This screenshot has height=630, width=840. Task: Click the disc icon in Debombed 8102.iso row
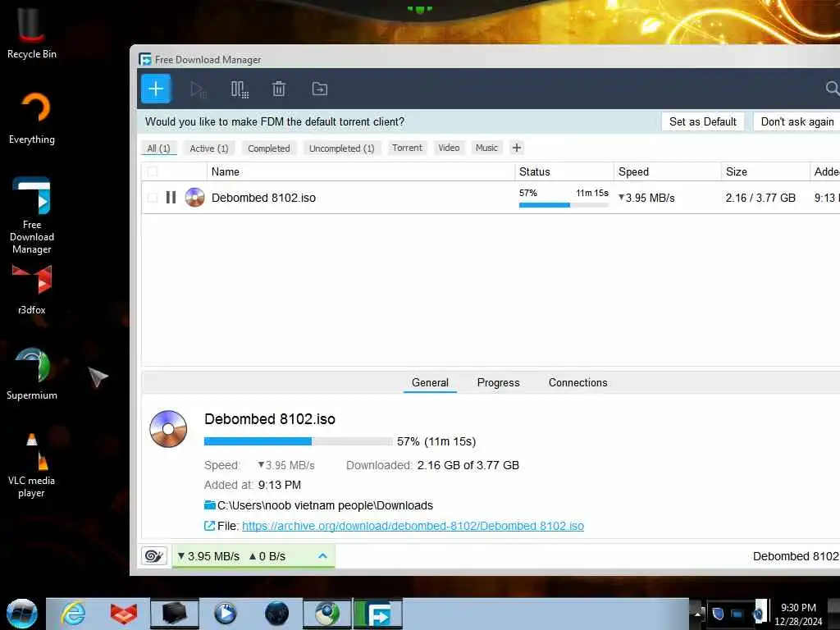point(195,198)
